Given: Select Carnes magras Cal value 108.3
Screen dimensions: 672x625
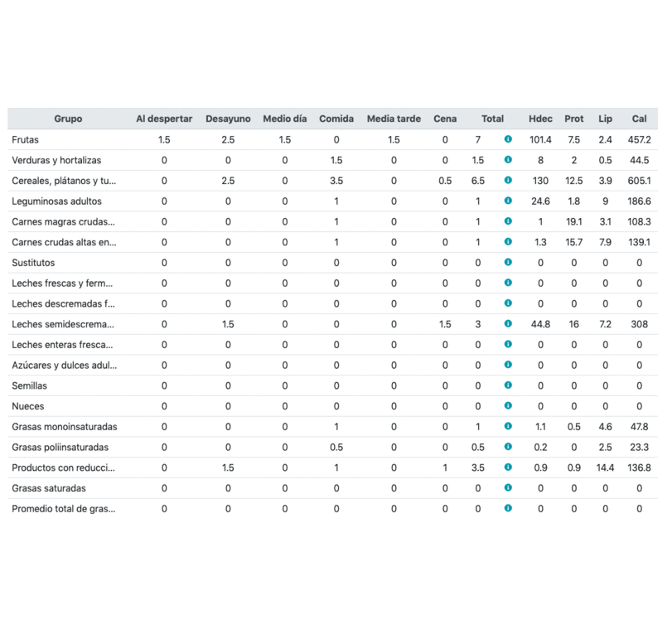Looking at the screenshot, I should click(639, 222).
